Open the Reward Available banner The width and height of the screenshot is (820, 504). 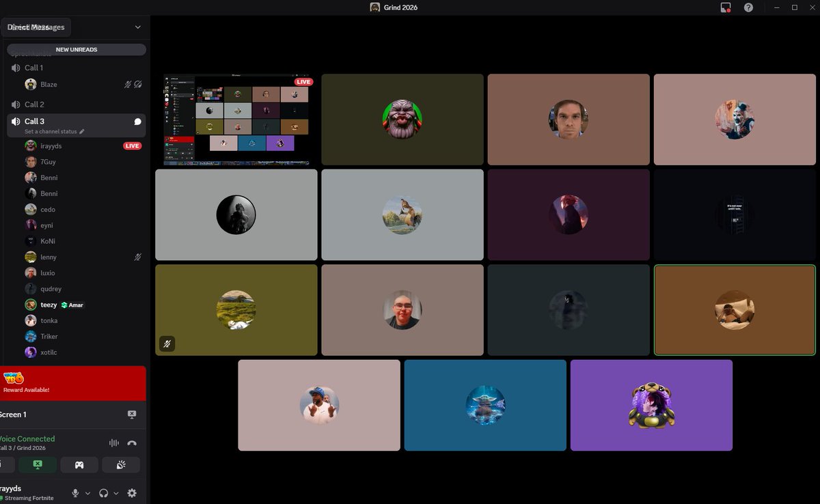click(x=73, y=383)
